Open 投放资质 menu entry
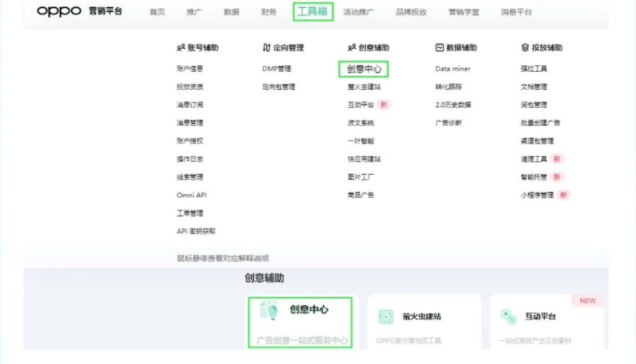Image resolution: width=636 pixels, height=364 pixels. pyautogui.click(x=189, y=87)
